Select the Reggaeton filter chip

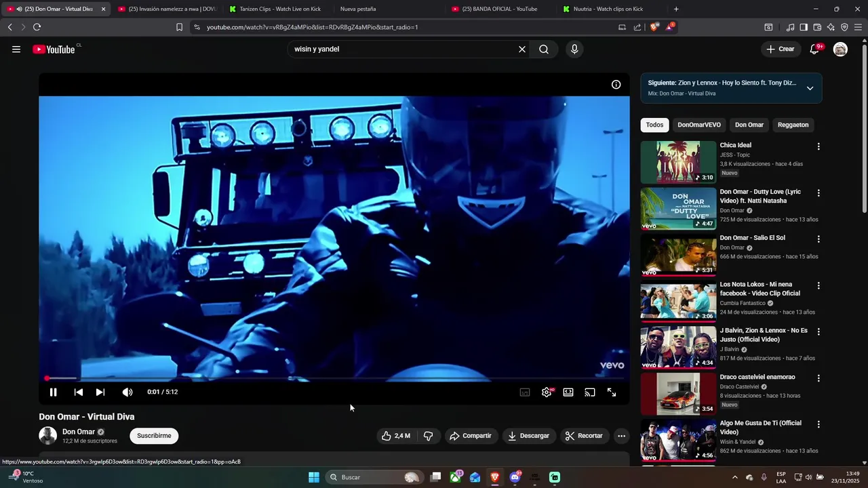point(793,125)
